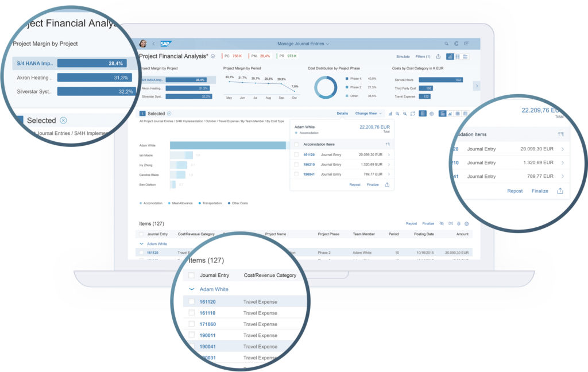588x372 pixels.
Task: Tick checkbox for 161110 in magnified table
Action: tap(192, 313)
